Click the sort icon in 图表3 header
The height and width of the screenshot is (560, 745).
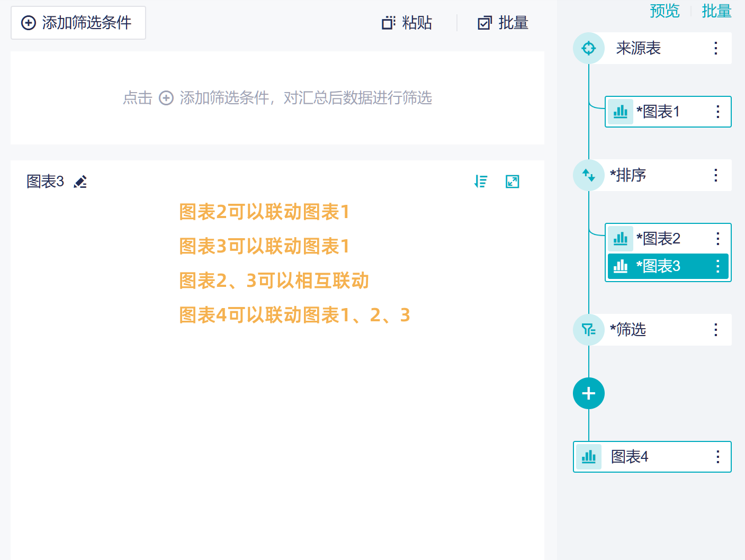click(x=481, y=182)
